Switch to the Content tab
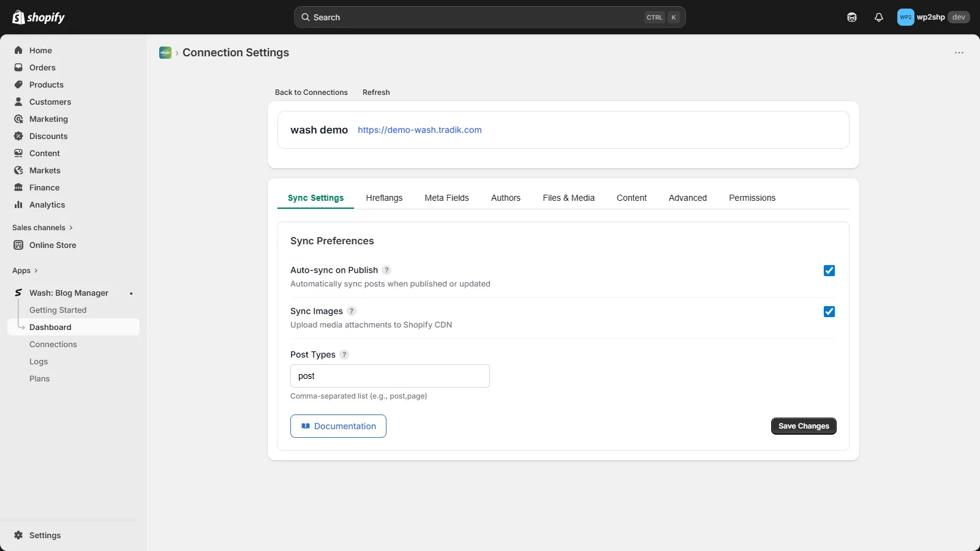 click(x=631, y=198)
